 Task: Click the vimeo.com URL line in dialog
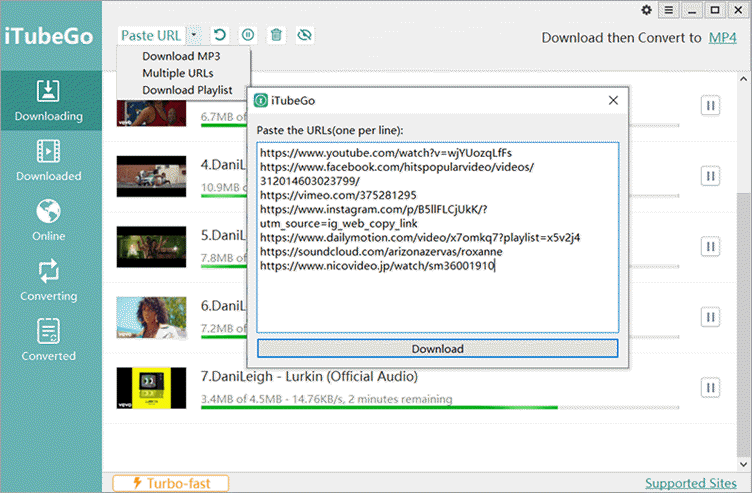click(x=338, y=195)
